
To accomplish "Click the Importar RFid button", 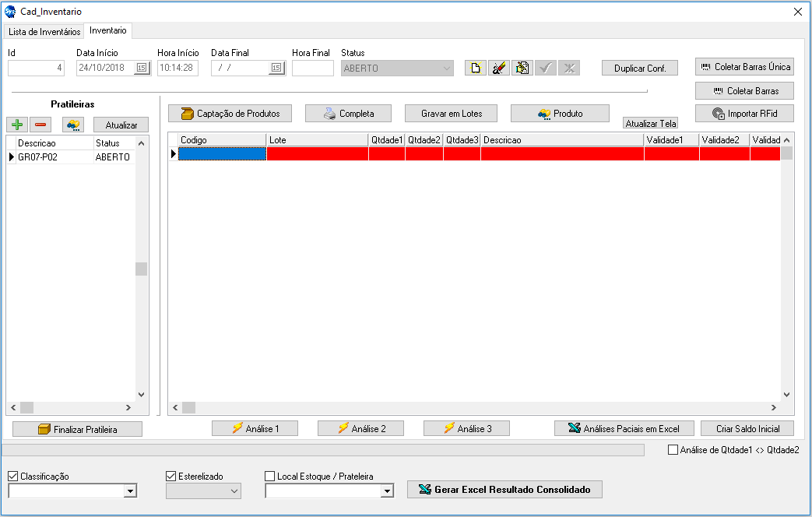I will click(744, 114).
